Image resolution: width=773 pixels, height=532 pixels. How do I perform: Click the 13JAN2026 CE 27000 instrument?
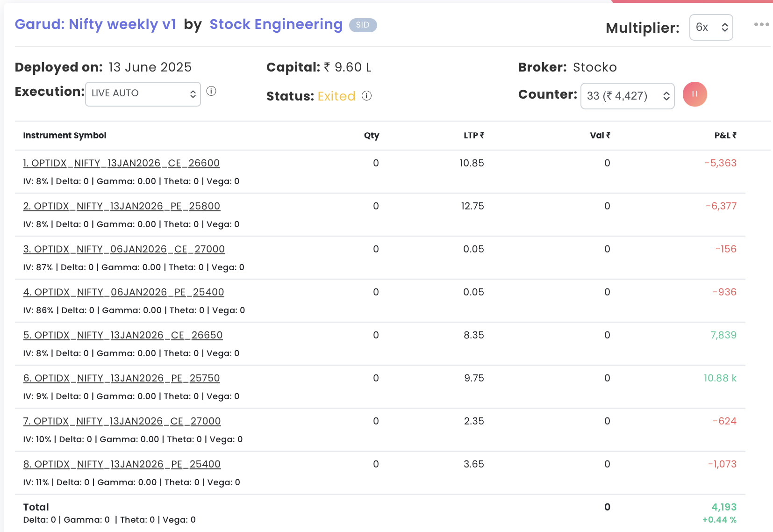122,421
